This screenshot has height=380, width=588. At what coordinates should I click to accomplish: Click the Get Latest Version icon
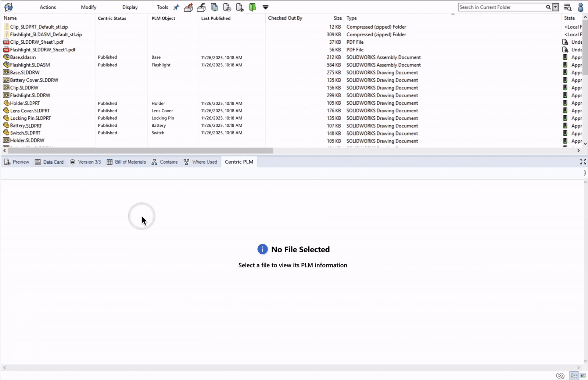pos(214,7)
